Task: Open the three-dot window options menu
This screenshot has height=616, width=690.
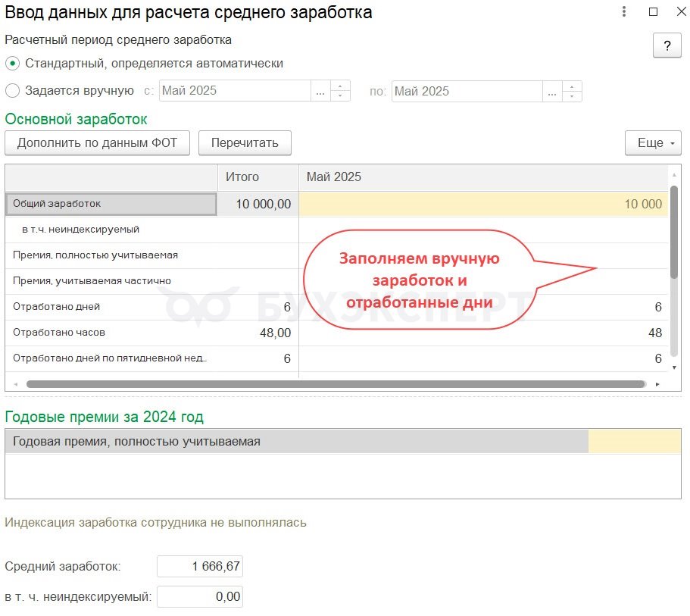Action: click(623, 11)
